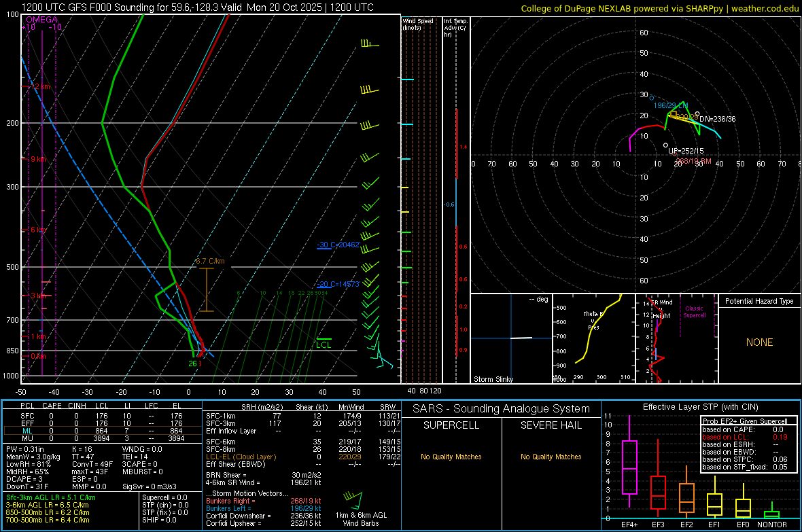The image size is (802, 532).
Task: Click the LCL-EL (Cloud Layer) row
Action: coord(303,457)
